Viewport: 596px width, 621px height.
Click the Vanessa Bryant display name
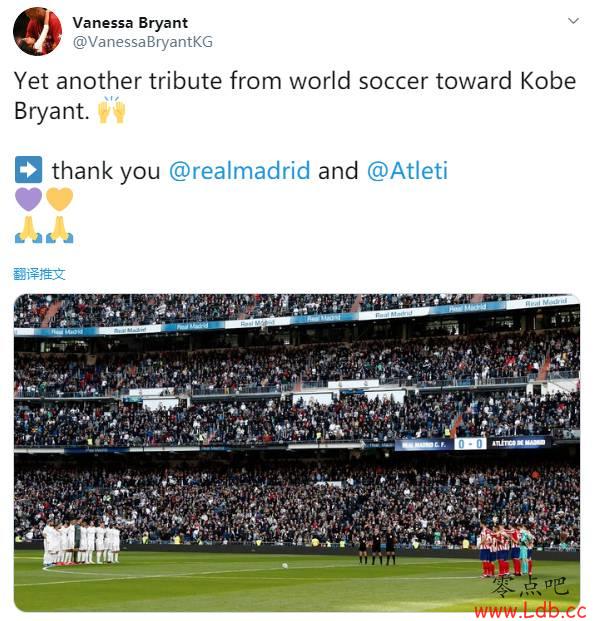[x=130, y=23]
